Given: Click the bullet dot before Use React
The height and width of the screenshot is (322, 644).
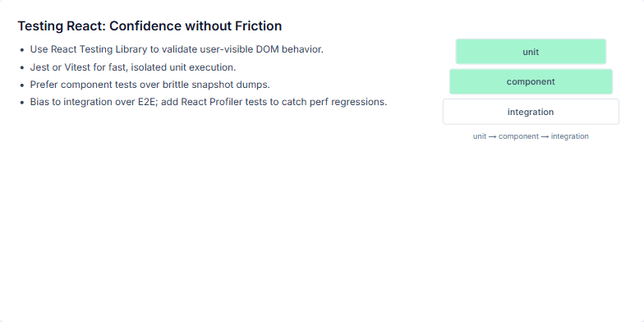Looking at the screenshot, I should click(x=22, y=50).
